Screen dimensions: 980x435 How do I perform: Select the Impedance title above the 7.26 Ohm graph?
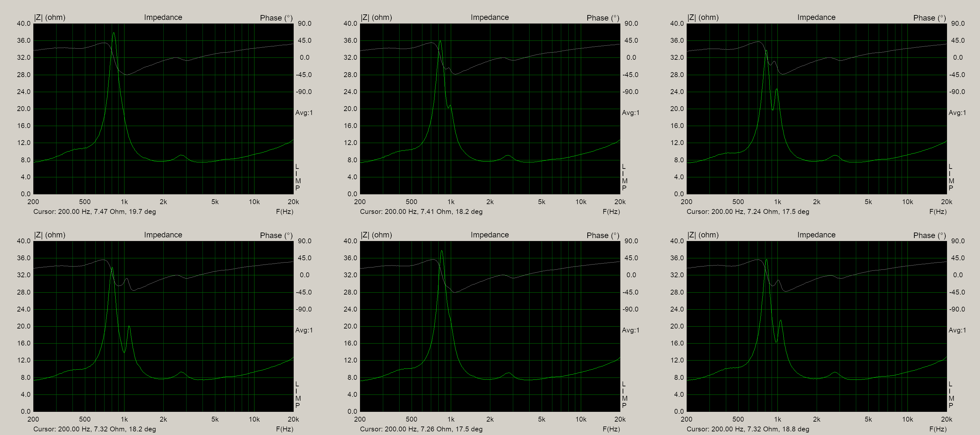click(x=490, y=235)
